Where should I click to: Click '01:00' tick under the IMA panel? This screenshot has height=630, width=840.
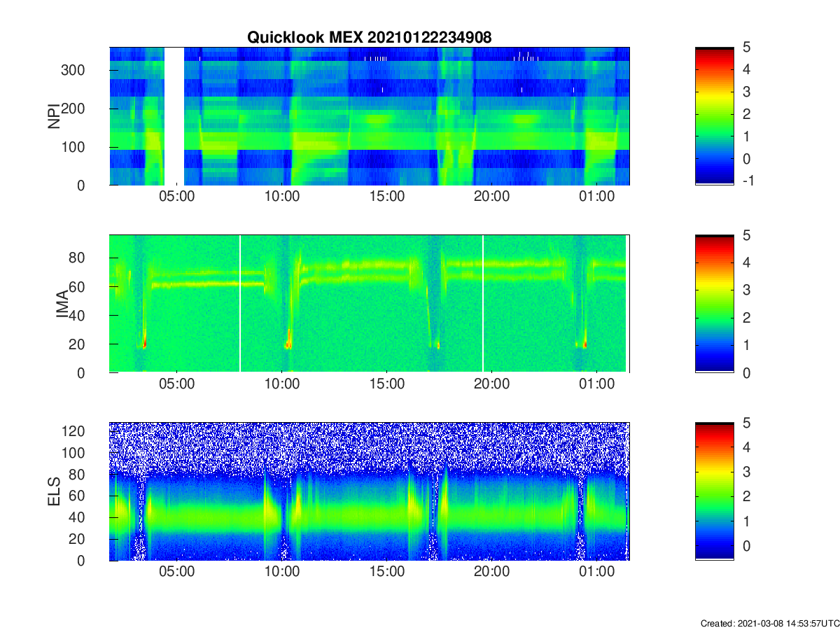[596, 385]
